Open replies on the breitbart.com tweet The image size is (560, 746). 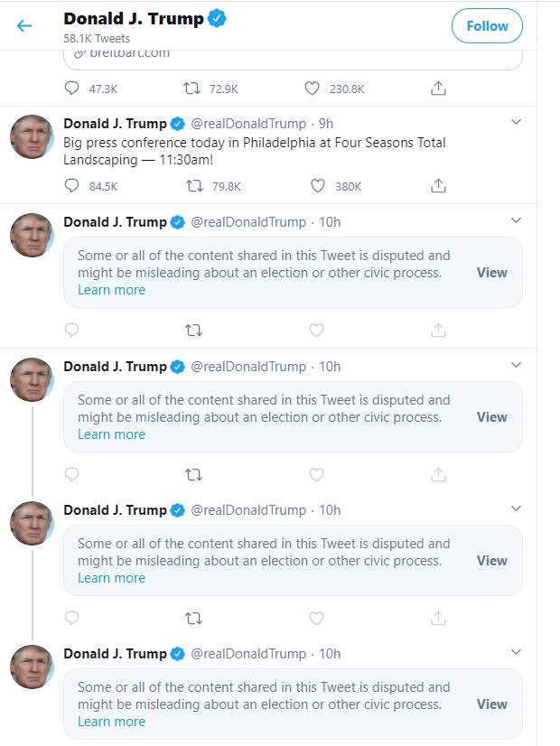point(72,89)
